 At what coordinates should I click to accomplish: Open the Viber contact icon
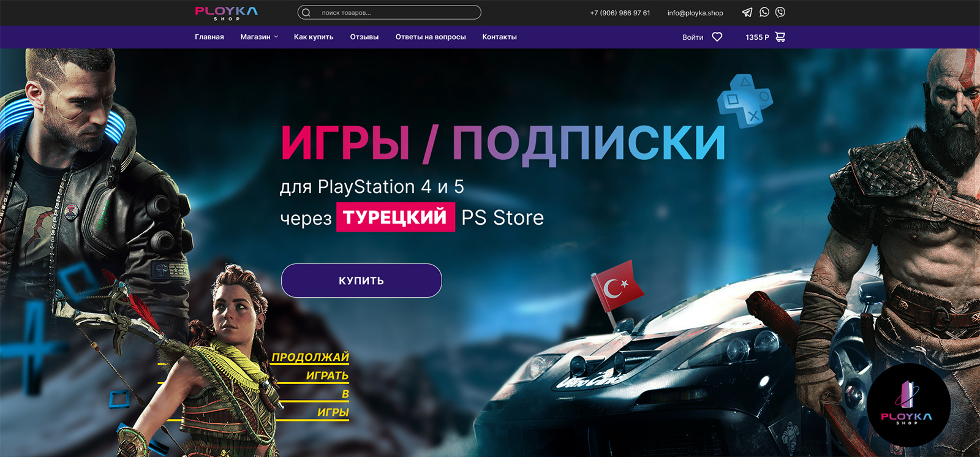pyautogui.click(x=780, y=12)
